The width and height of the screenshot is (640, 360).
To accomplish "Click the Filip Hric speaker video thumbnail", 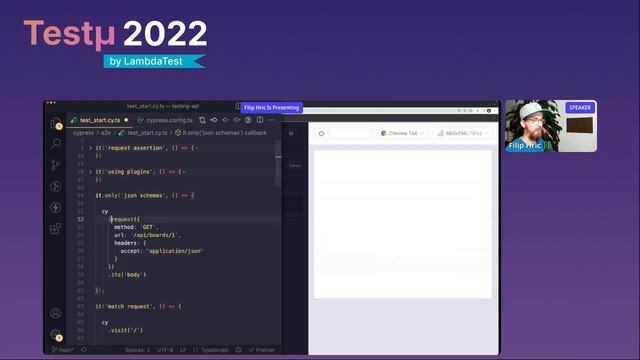I will tap(551, 126).
